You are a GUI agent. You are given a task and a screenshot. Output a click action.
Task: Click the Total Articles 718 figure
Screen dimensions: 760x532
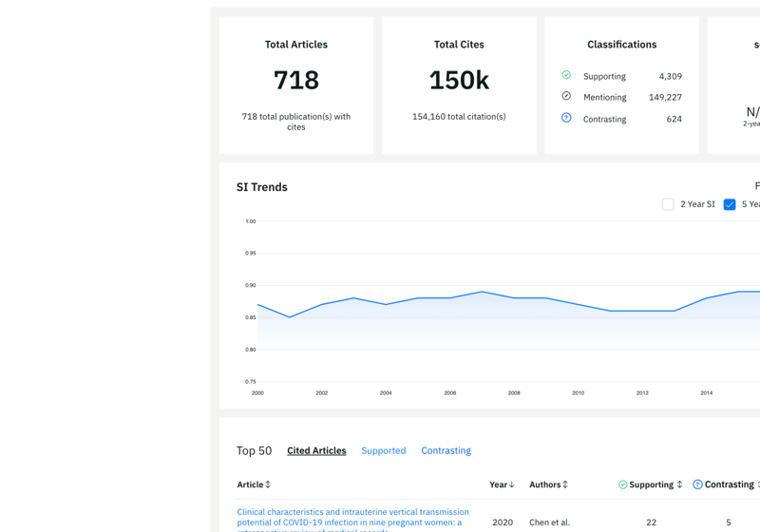point(296,81)
